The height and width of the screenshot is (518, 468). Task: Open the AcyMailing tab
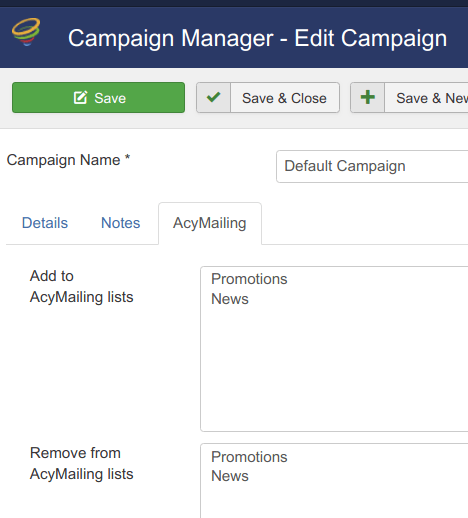pos(210,223)
